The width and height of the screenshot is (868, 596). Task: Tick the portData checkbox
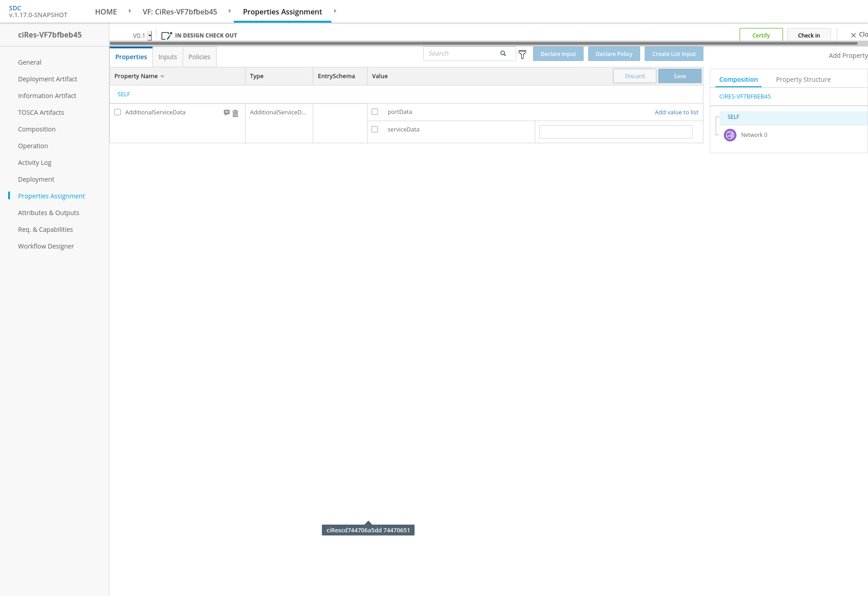[375, 112]
